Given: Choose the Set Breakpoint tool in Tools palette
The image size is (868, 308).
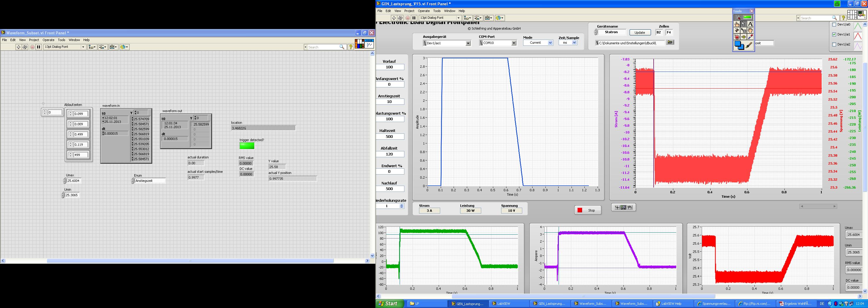Looking at the screenshot, I should (737, 37).
